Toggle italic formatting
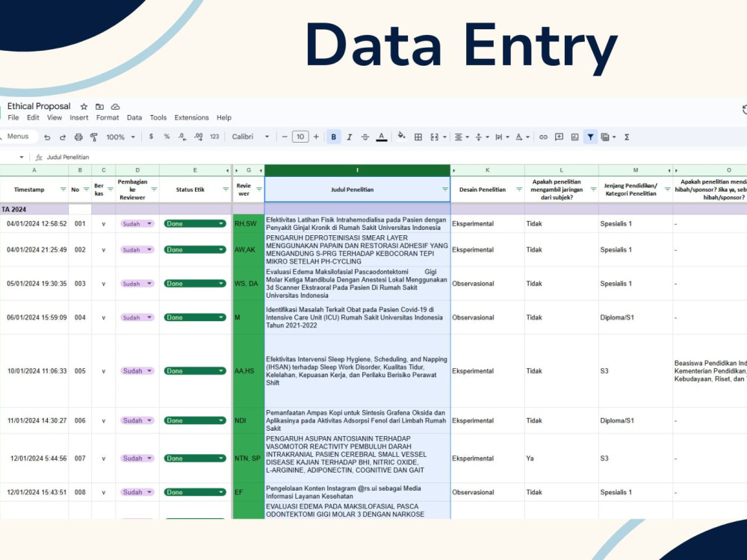 point(349,137)
